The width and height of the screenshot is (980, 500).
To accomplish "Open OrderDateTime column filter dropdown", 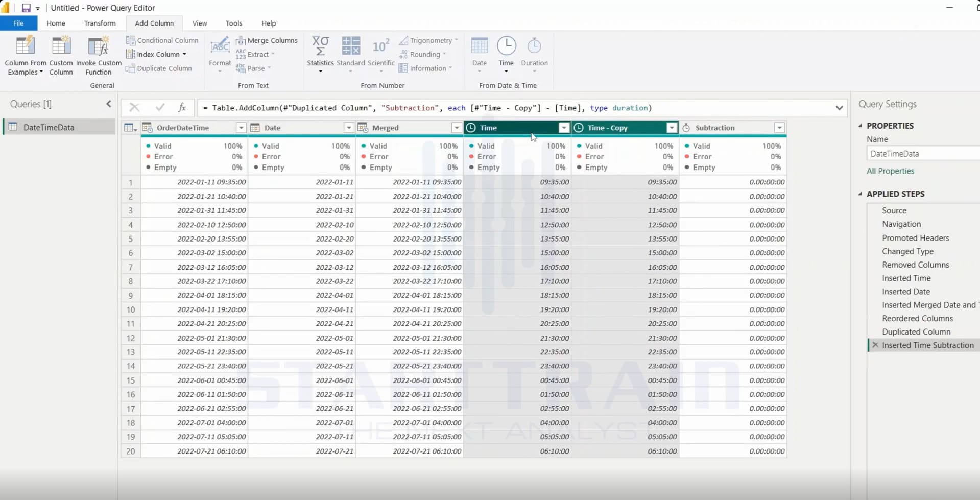I will [x=241, y=128].
